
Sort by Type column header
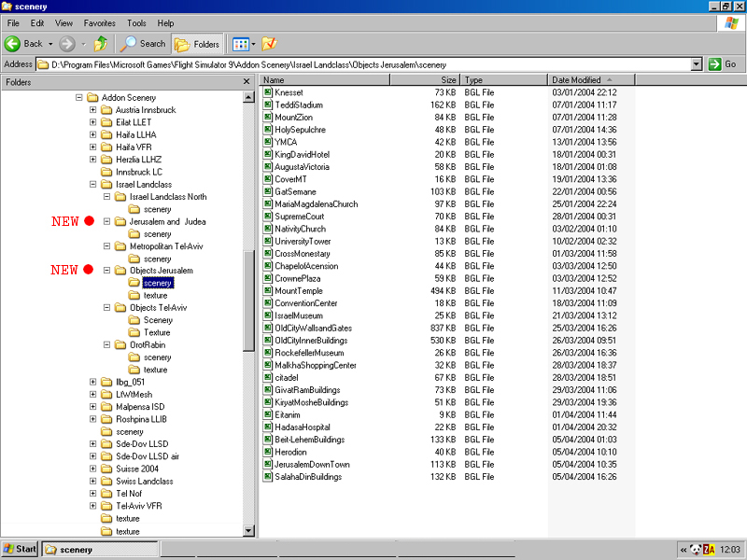tap(504, 80)
